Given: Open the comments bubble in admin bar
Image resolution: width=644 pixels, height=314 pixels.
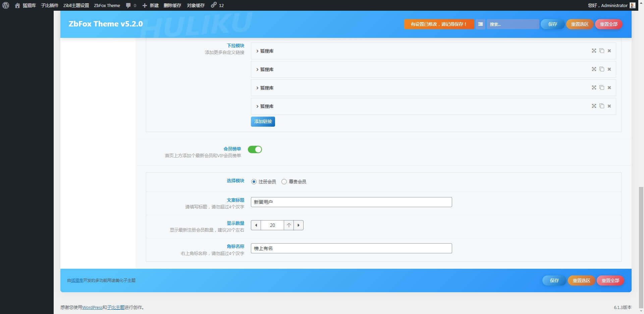Looking at the screenshot, I should [x=131, y=5].
